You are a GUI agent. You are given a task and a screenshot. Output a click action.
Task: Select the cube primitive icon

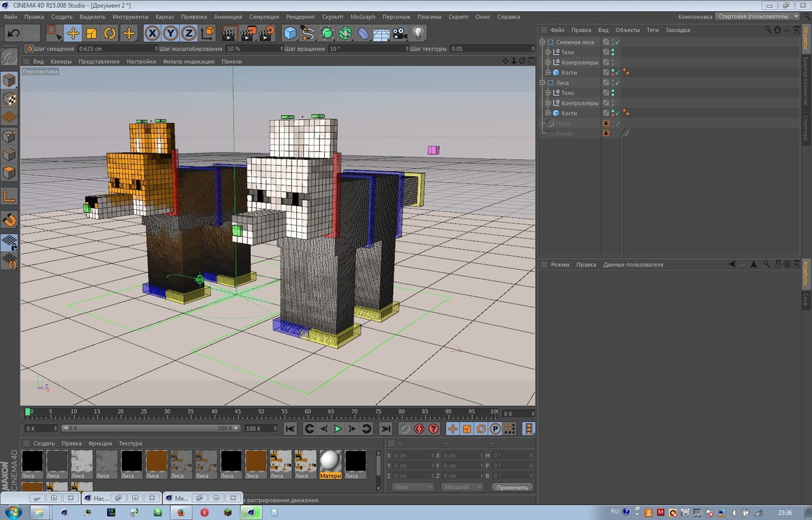290,32
